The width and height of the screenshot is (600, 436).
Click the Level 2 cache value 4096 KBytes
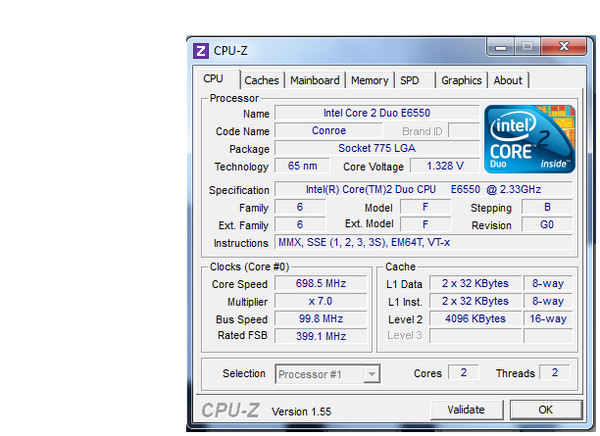click(x=475, y=318)
